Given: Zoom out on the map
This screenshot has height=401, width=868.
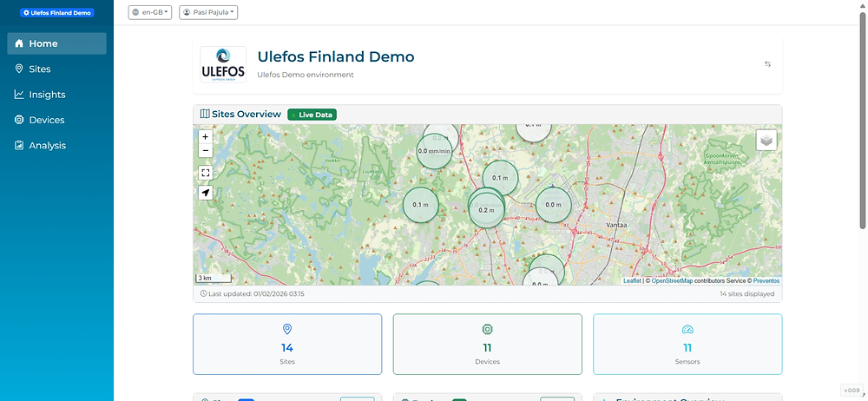Looking at the screenshot, I should [x=206, y=150].
